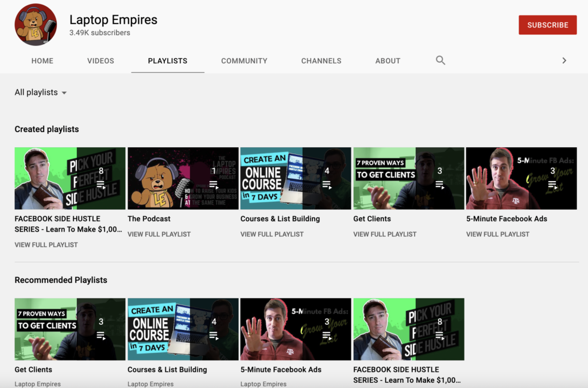Image resolution: width=588 pixels, height=388 pixels.
Task: Click playlist icon on recommended 5-Minute Facebook Ads thumbnail
Action: click(327, 336)
